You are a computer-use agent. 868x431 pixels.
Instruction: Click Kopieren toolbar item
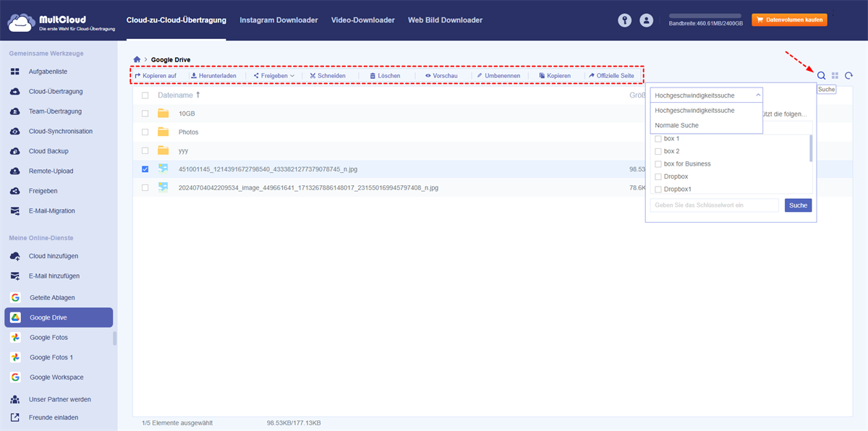555,75
